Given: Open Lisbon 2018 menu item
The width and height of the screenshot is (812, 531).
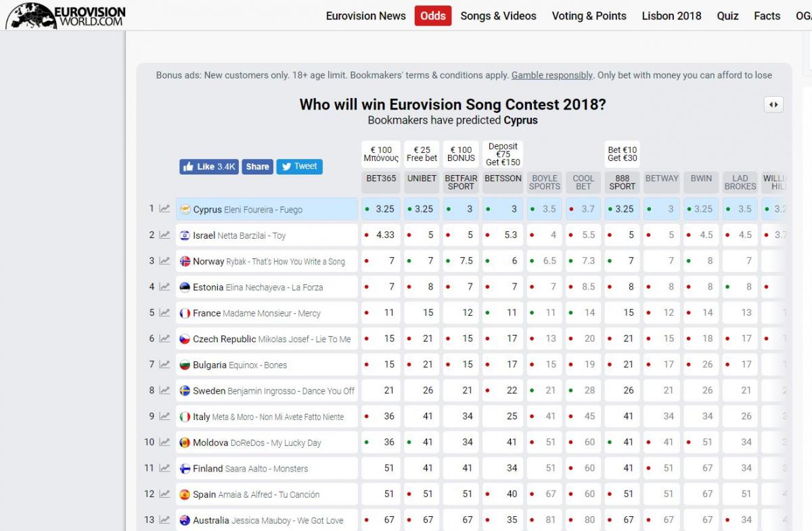Looking at the screenshot, I should 672,16.
